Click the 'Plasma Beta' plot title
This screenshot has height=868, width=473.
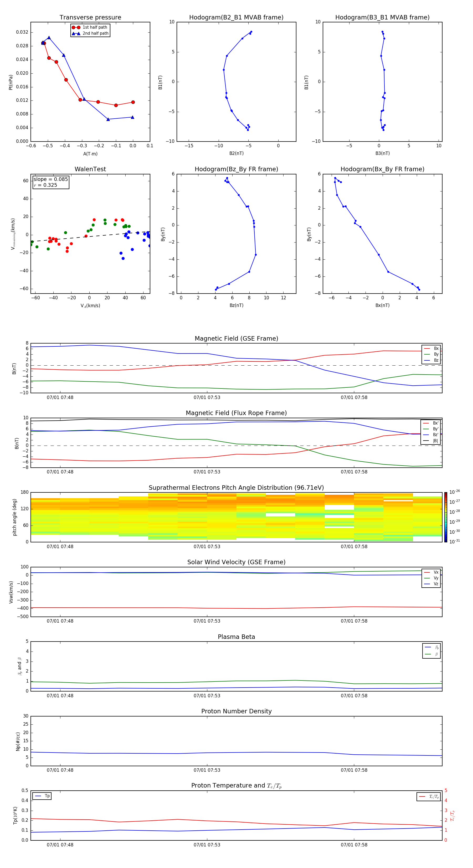point(236,637)
